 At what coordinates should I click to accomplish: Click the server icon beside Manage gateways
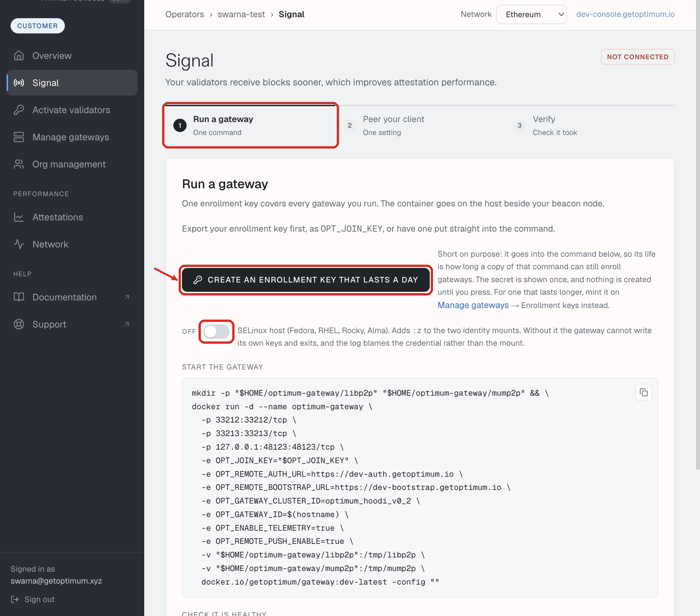tap(19, 137)
